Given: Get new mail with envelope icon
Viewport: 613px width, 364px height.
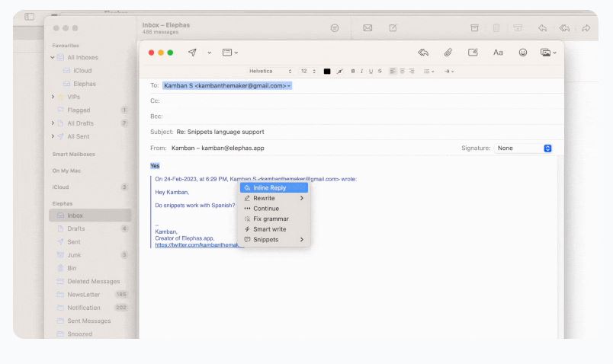Looking at the screenshot, I should (367, 28).
